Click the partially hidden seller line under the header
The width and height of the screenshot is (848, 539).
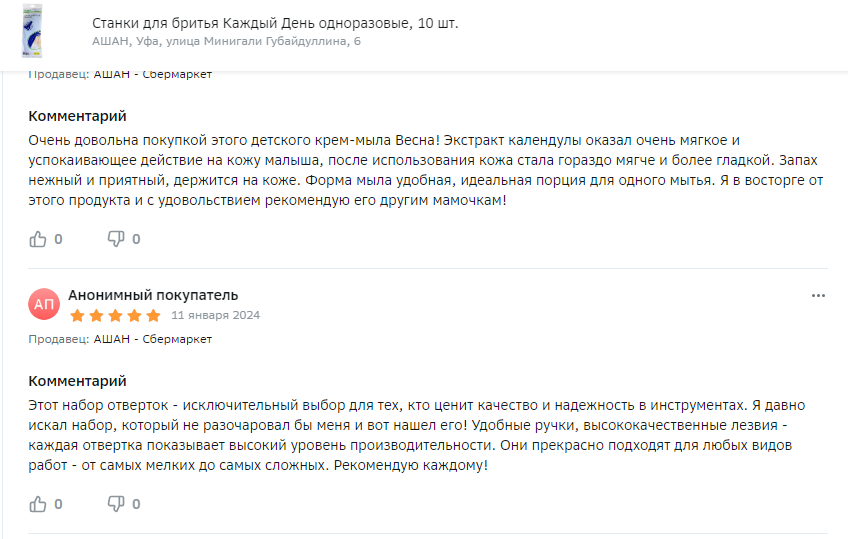tap(120, 75)
